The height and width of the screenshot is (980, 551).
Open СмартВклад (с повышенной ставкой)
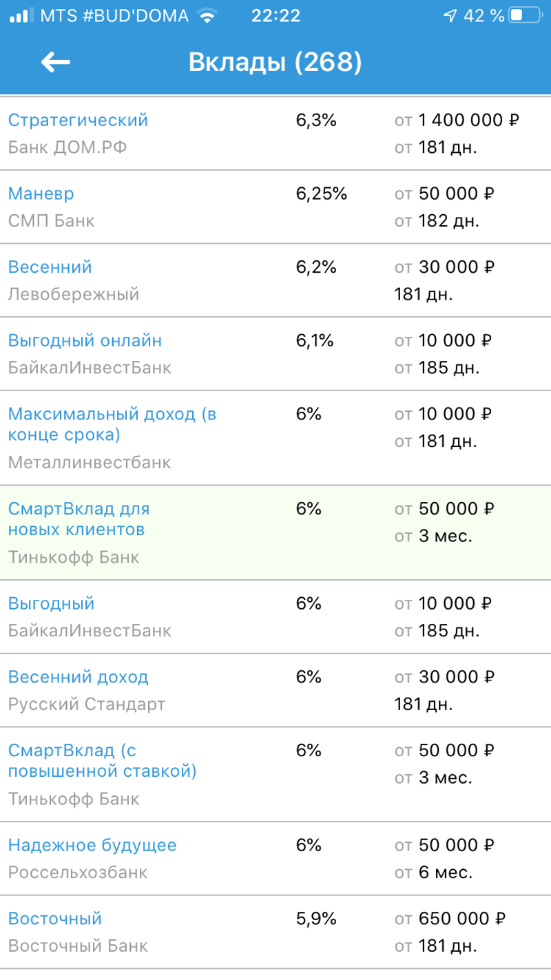coord(103,760)
